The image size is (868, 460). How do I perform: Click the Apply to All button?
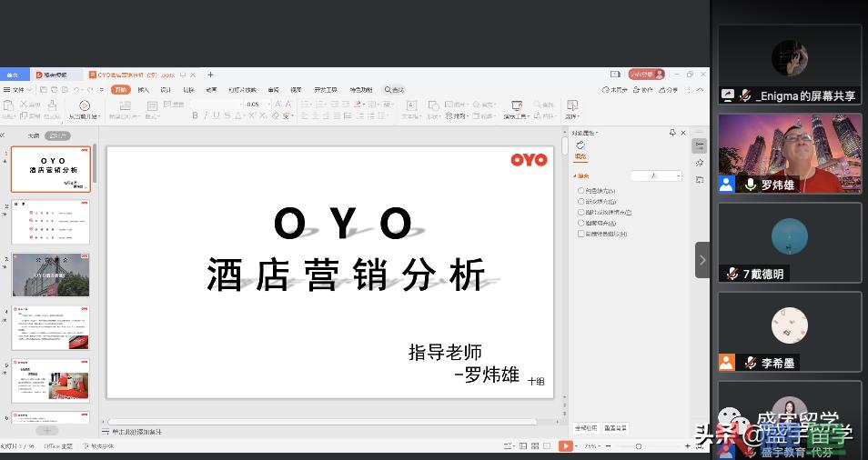tap(586, 428)
